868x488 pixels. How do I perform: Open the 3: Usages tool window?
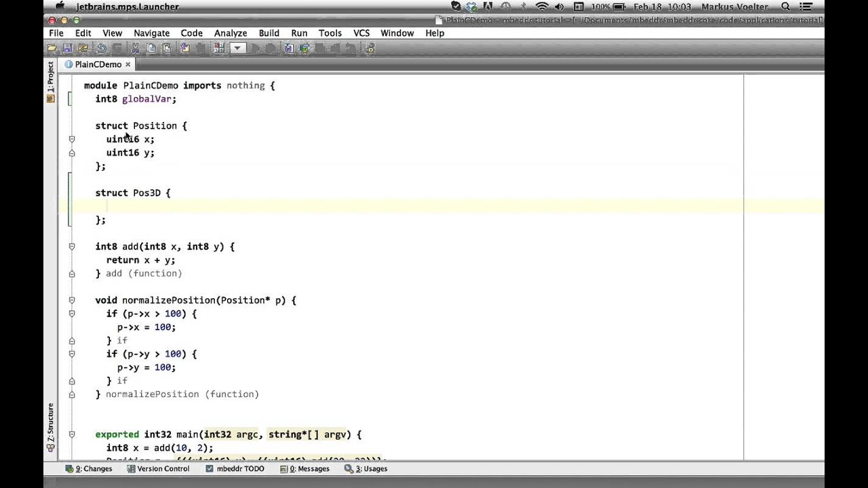tap(366, 468)
